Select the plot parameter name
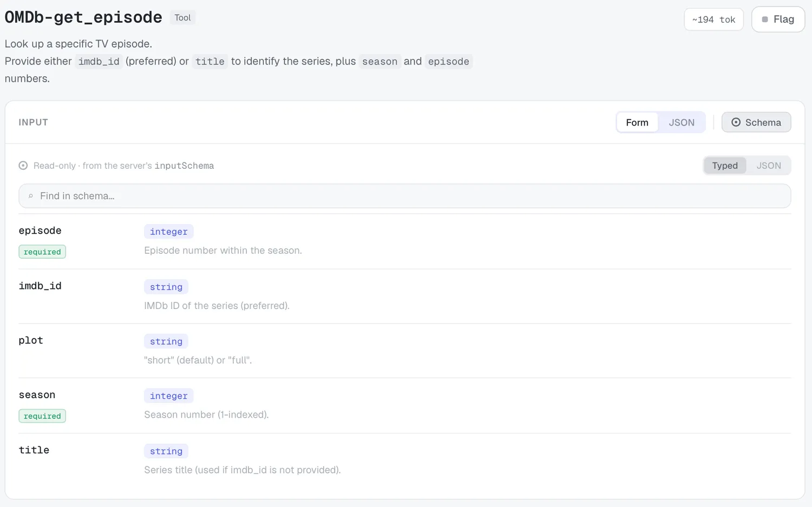 pos(31,340)
